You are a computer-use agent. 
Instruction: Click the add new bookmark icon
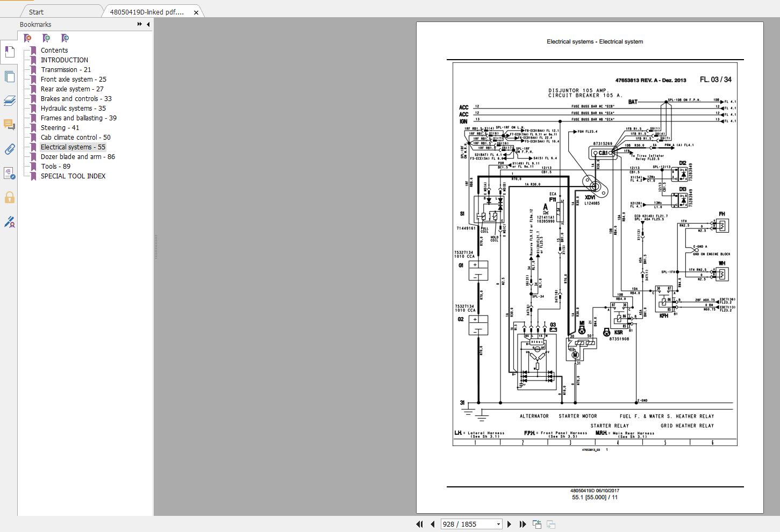[x=46, y=38]
